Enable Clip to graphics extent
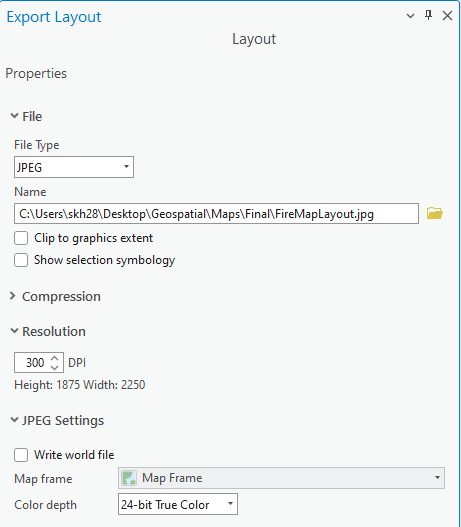 point(21,238)
